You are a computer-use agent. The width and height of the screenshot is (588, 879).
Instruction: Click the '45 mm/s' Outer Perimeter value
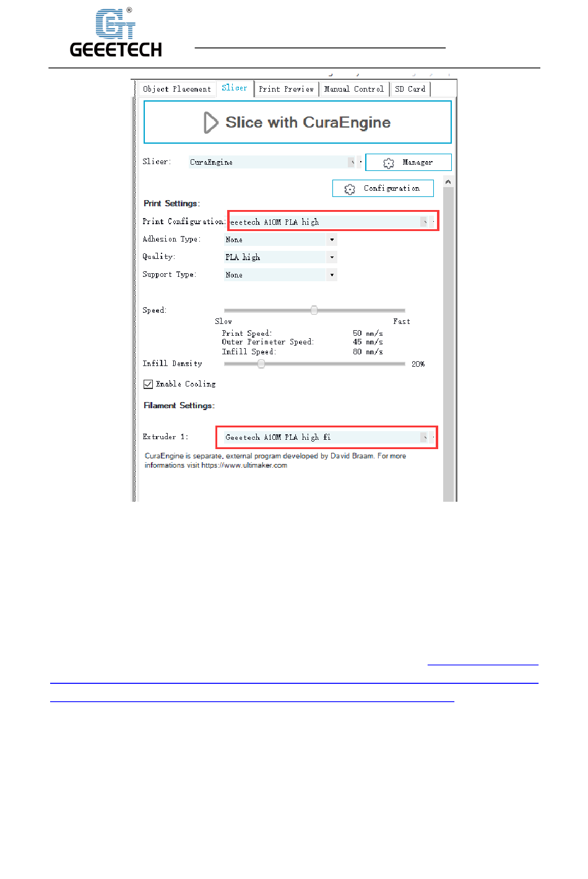click(x=368, y=342)
